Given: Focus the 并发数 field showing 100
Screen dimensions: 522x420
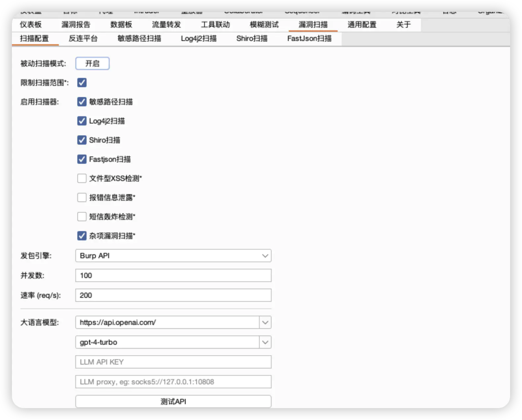Looking at the screenshot, I should click(173, 275).
